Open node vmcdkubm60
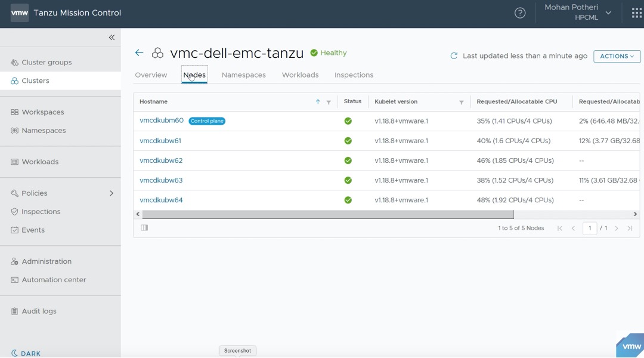This screenshot has width=644, height=358. (162, 121)
